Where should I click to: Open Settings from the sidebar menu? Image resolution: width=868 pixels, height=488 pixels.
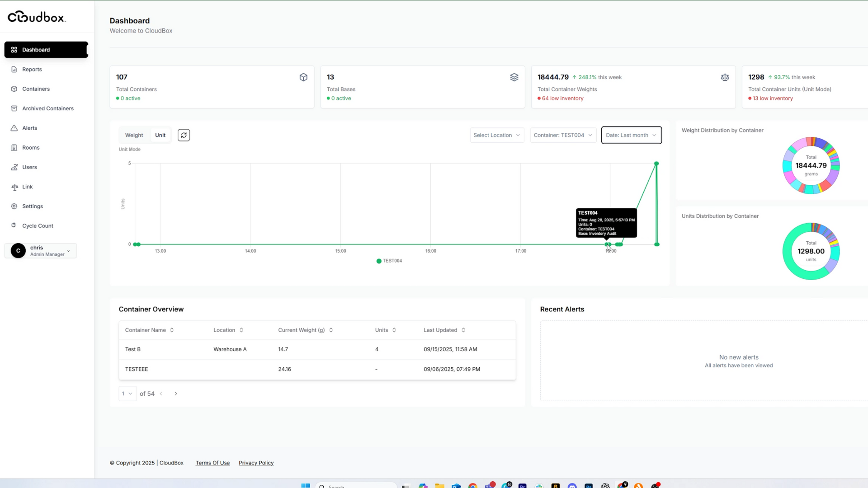[33, 206]
